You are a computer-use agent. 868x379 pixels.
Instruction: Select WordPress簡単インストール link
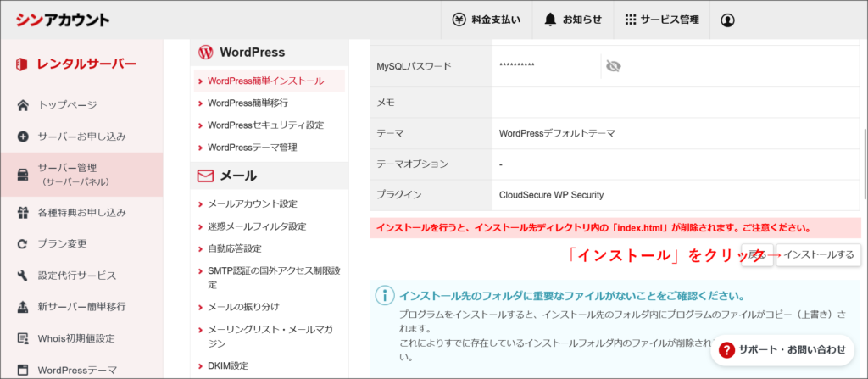click(x=265, y=81)
